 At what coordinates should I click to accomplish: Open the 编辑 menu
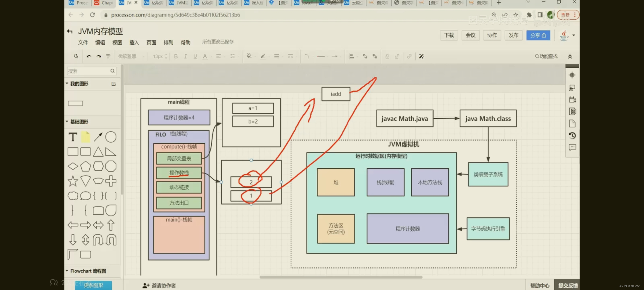point(100,42)
